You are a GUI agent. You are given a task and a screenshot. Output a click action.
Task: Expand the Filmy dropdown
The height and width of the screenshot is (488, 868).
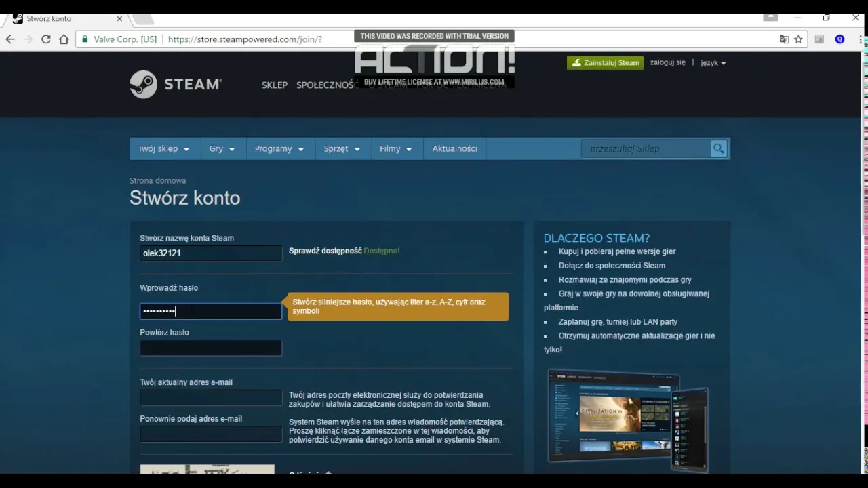(x=396, y=149)
